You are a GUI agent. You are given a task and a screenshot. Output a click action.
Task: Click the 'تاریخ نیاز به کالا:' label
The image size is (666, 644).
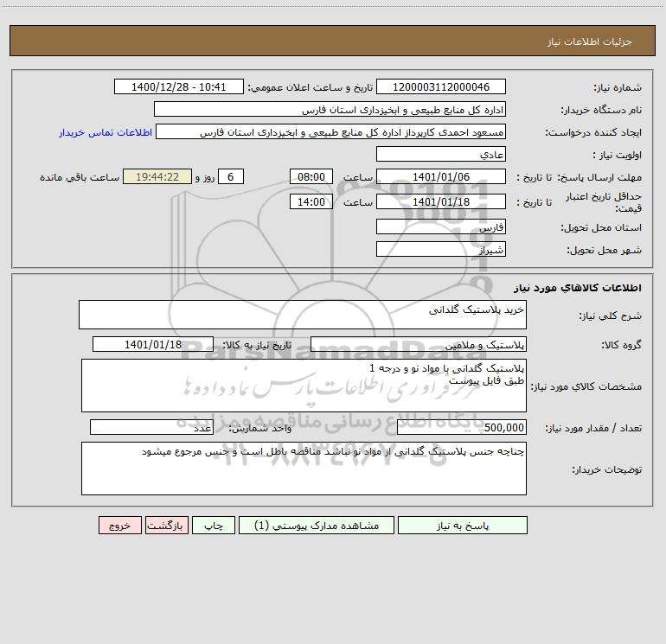(x=258, y=345)
